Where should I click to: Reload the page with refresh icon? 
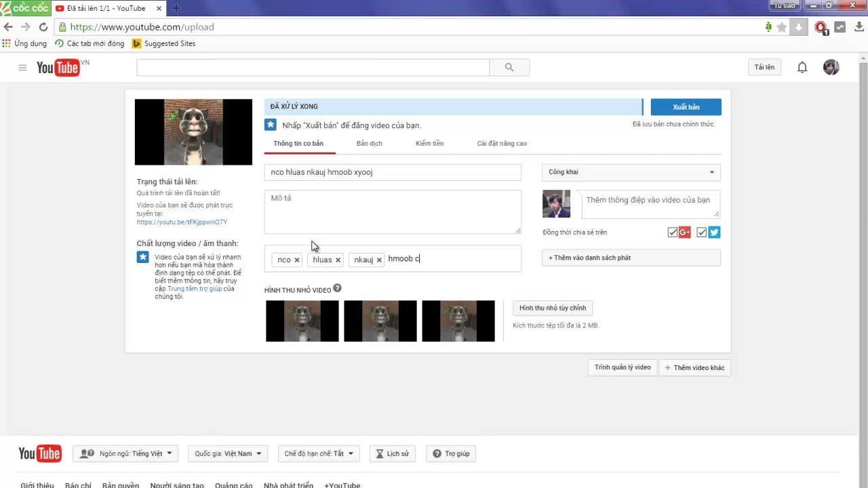click(43, 27)
